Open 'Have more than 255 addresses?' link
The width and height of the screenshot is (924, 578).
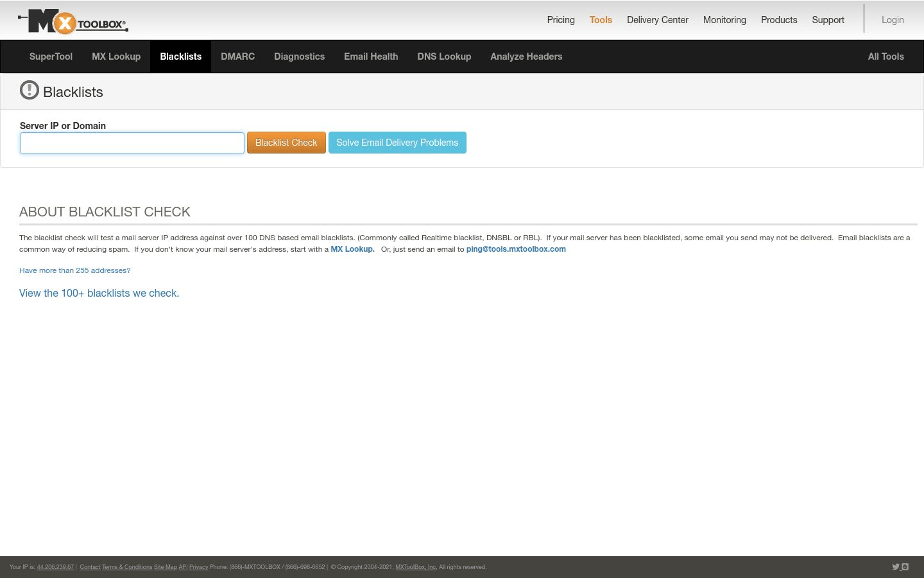[x=75, y=270]
